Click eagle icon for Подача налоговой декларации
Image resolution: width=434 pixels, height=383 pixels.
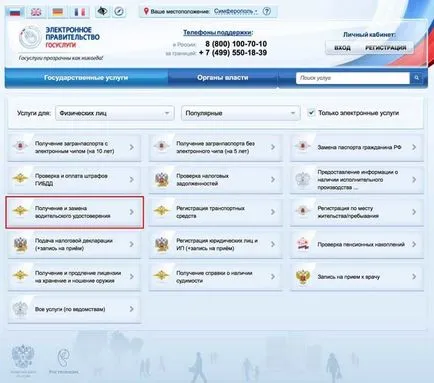(20, 244)
